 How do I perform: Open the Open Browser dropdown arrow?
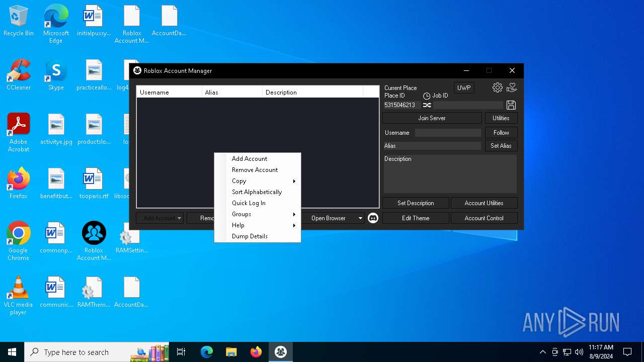tap(360, 218)
